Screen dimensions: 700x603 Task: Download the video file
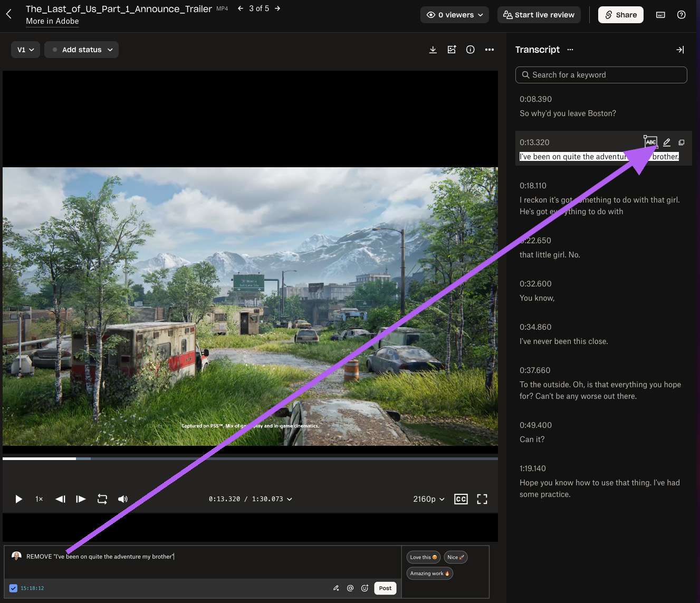[x=433, y=50]
